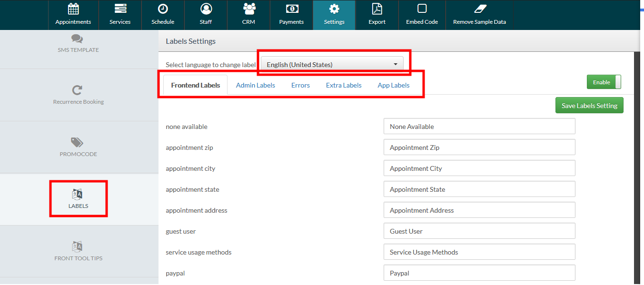Click the 'appointment state' row label

[x=193, y=189]
